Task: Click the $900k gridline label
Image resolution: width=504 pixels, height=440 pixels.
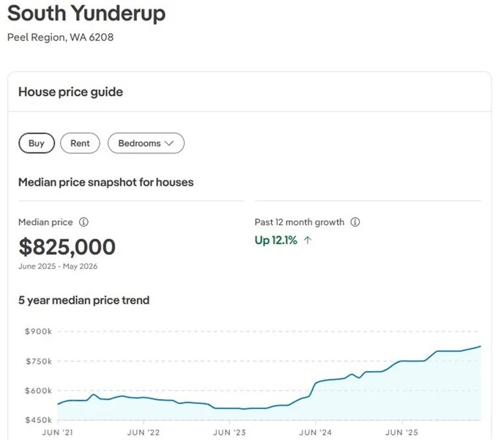Action: tap(38, 331)
